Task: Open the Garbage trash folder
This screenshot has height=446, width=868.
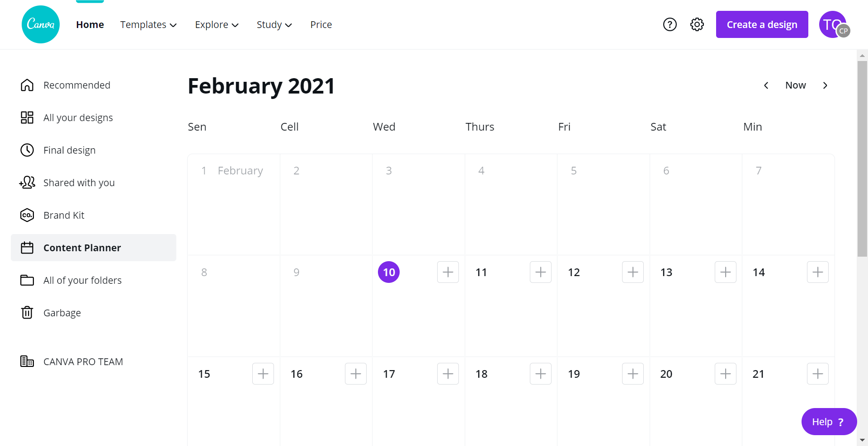Action: pos(62,313)
